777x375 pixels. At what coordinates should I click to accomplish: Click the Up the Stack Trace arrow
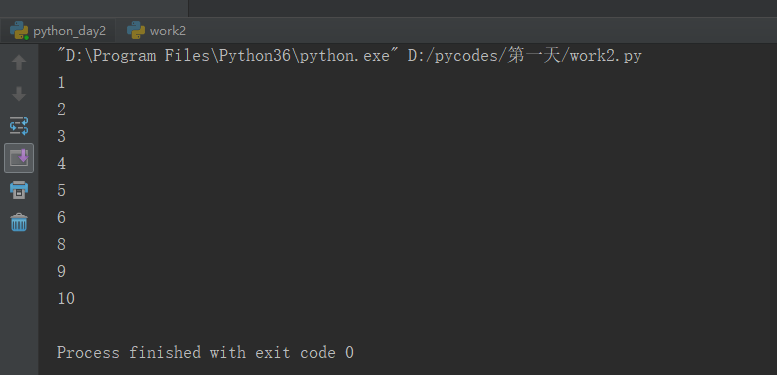19,62
